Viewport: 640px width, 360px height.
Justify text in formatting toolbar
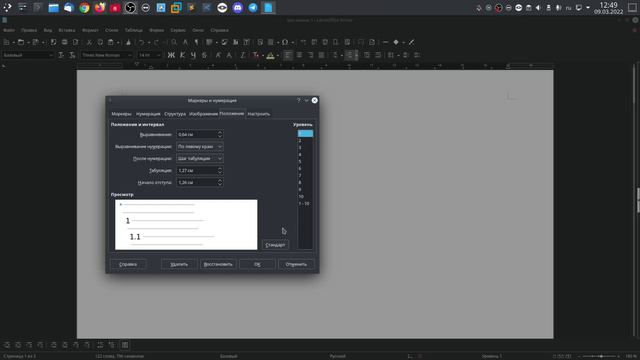(321, 55)
